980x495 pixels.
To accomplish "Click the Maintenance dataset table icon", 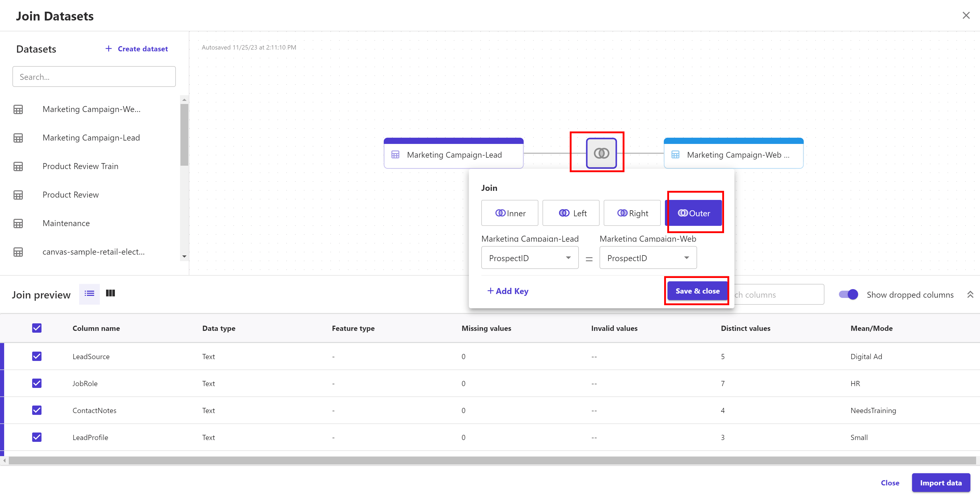I will [18, 223].
